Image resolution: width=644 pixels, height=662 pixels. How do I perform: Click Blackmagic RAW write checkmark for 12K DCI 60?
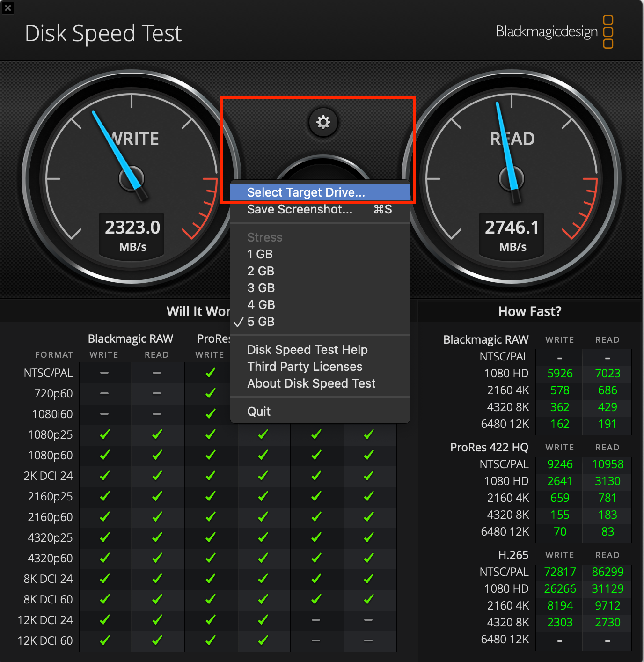tap(105, 640)
